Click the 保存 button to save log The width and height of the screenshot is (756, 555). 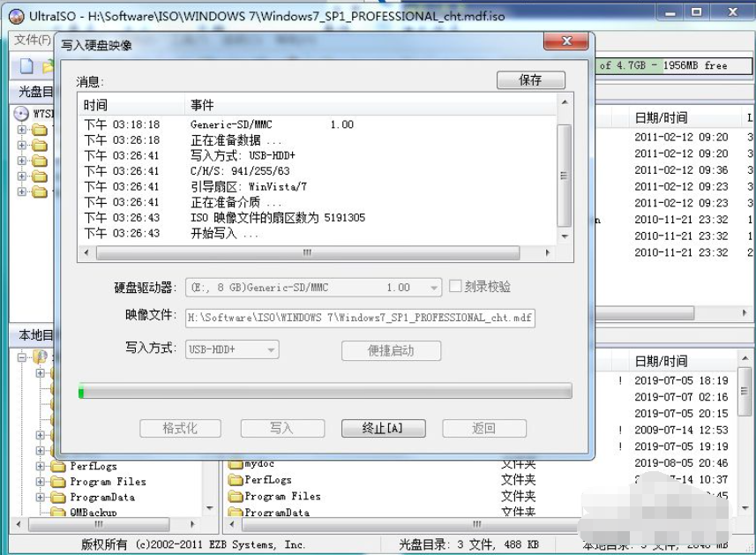530,80
